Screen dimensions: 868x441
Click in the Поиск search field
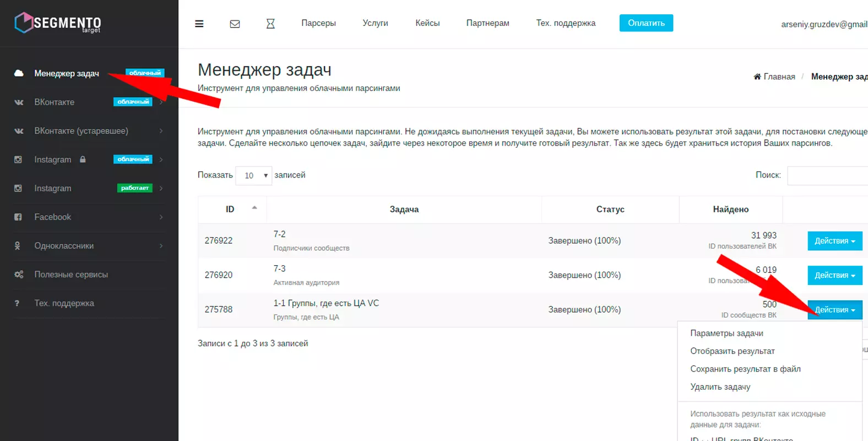(x=828, y=175)
